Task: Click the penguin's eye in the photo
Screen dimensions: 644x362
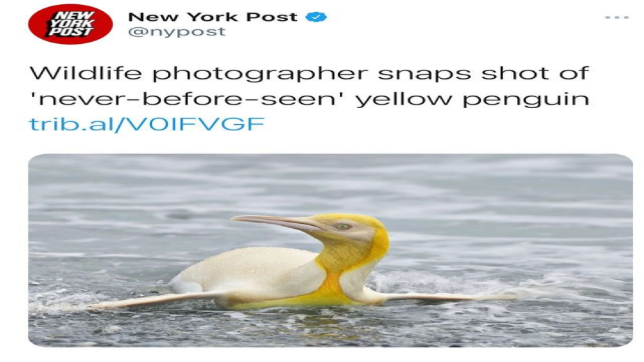Action: tap(342, 226)
